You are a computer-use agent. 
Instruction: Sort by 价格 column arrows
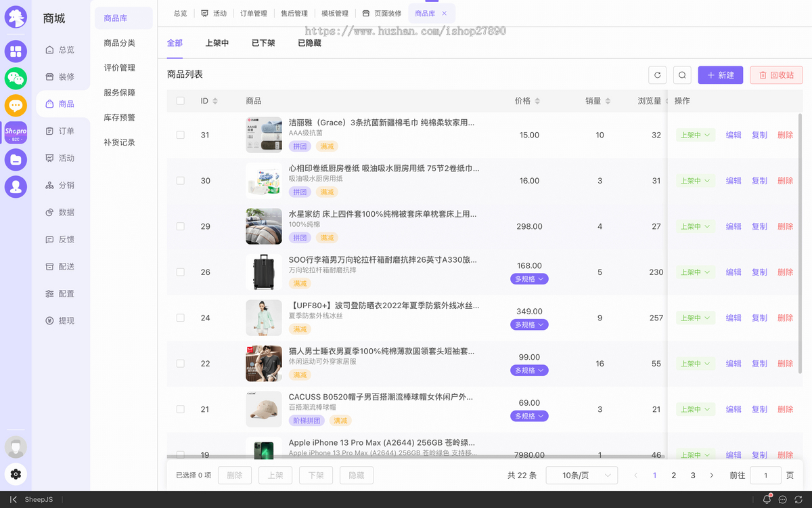click(537, 101)
